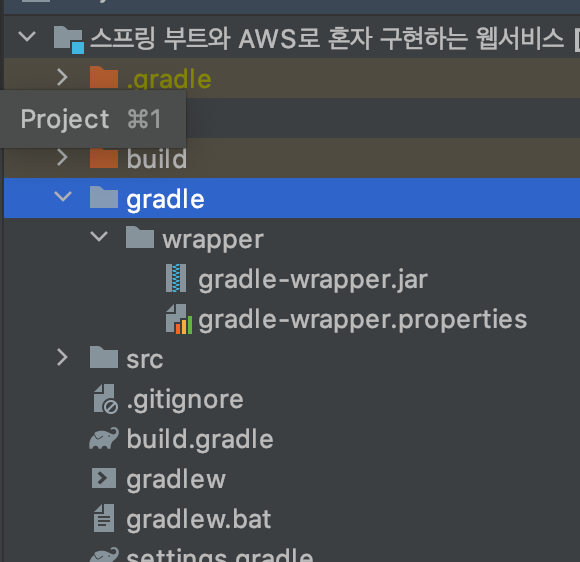The height and width of the screenshot is (562, 580).
Task: Open the 'gradlew.bat' file
Action: [199, 519]
